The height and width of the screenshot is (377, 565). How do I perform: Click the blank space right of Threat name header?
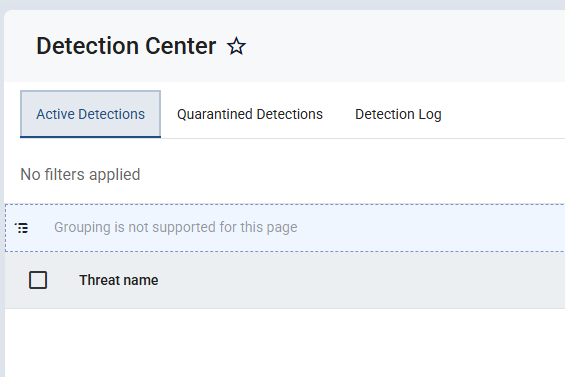(x=360, y=280)
